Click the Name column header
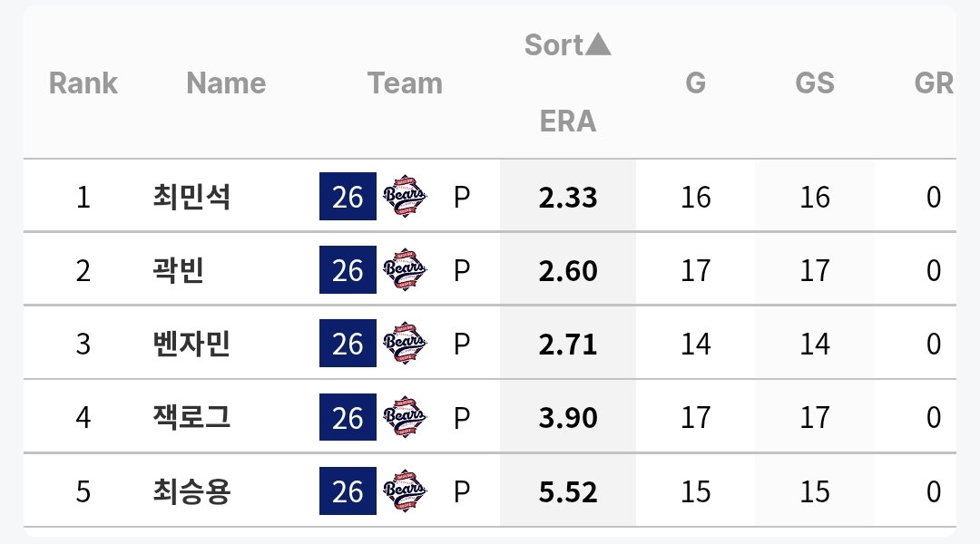 226,83
